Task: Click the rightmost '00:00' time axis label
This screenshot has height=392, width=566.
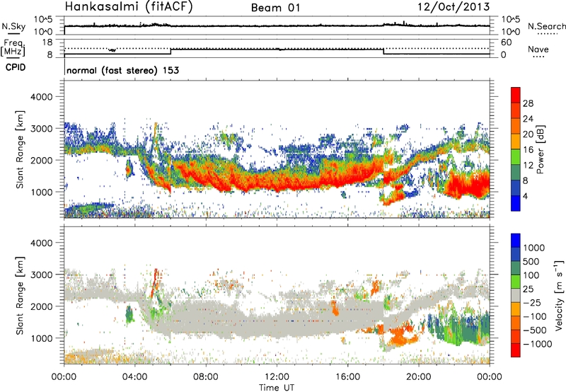Action: pyautogui.click(x=490, y=377)
